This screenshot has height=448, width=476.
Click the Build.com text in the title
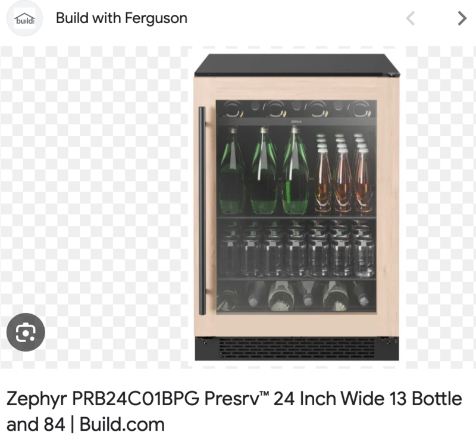point(122,424)
